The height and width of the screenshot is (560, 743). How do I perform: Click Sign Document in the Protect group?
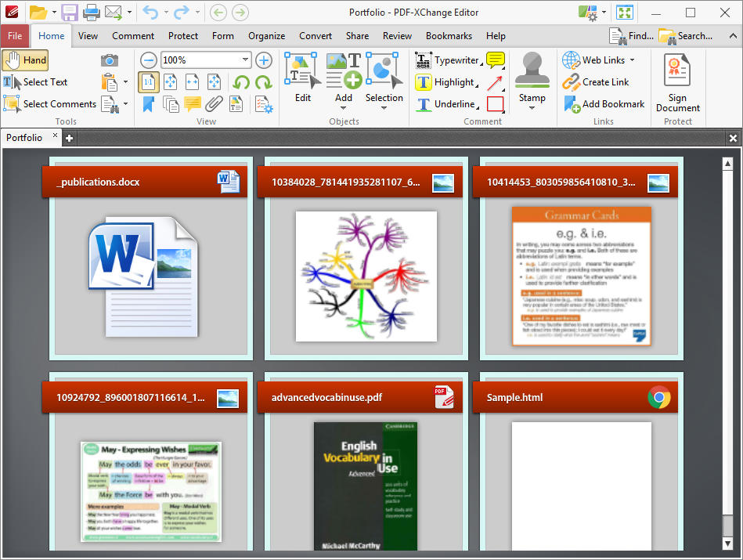click(677, 82)
